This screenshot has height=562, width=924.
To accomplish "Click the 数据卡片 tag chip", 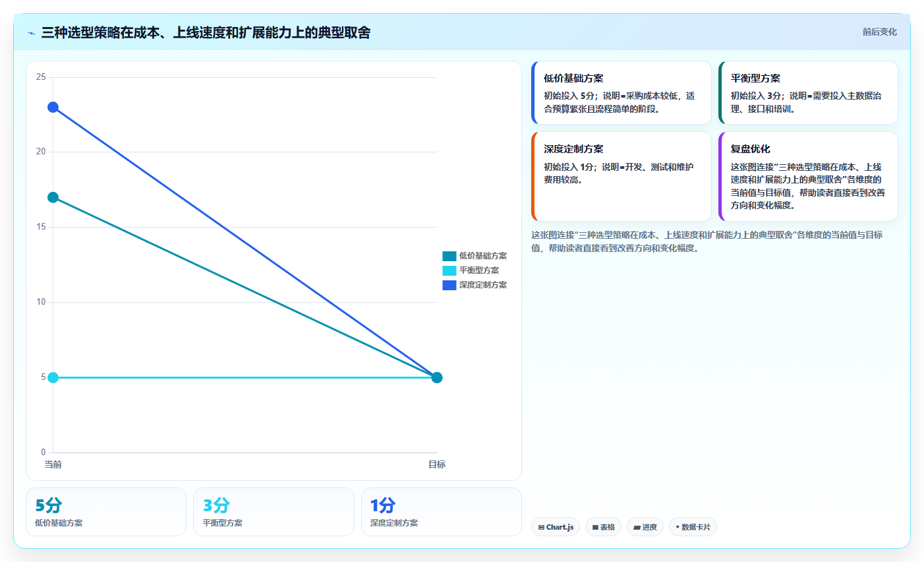I will point(693,527).
